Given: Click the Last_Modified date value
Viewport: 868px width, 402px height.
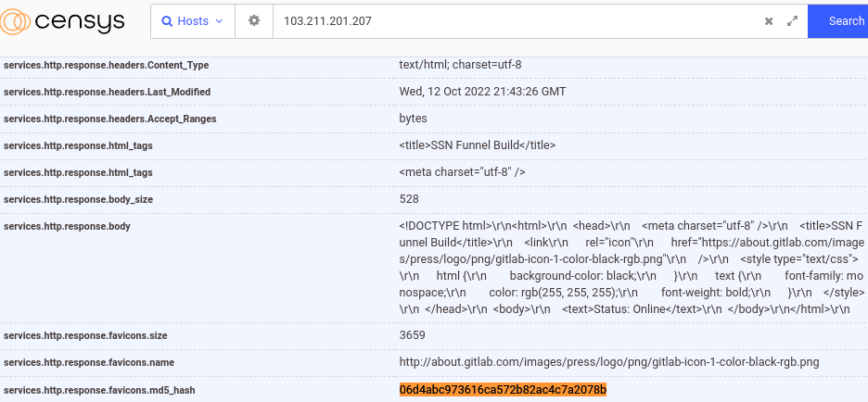Looking at the screenshot, I should (x=482, y=92).
